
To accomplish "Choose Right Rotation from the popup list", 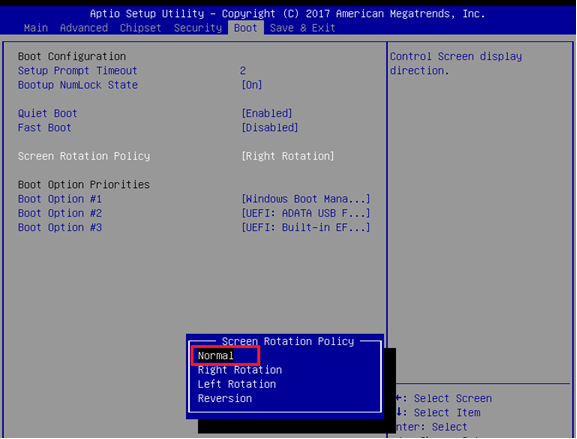I will 240,370.
